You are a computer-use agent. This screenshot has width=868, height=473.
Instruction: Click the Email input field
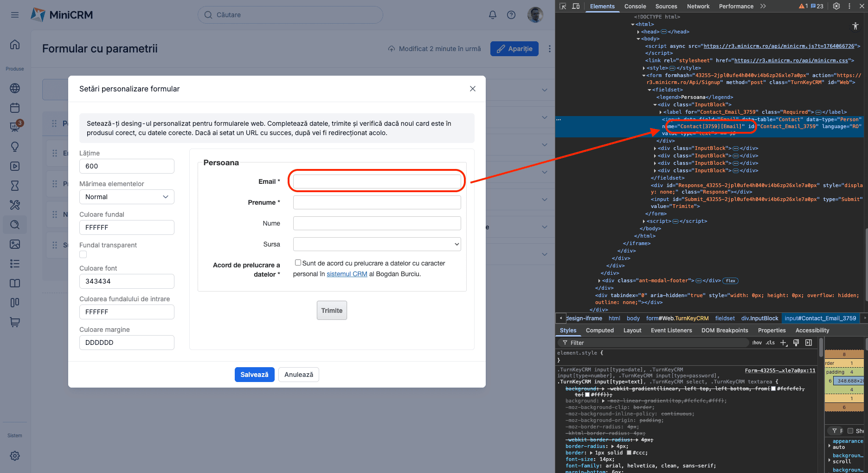[x=377, y=181]
